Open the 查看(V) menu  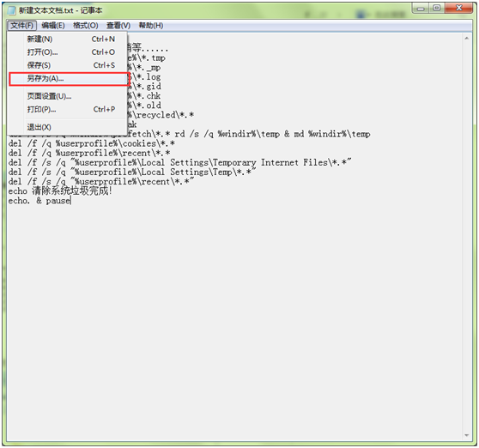[x=118, y=26]
